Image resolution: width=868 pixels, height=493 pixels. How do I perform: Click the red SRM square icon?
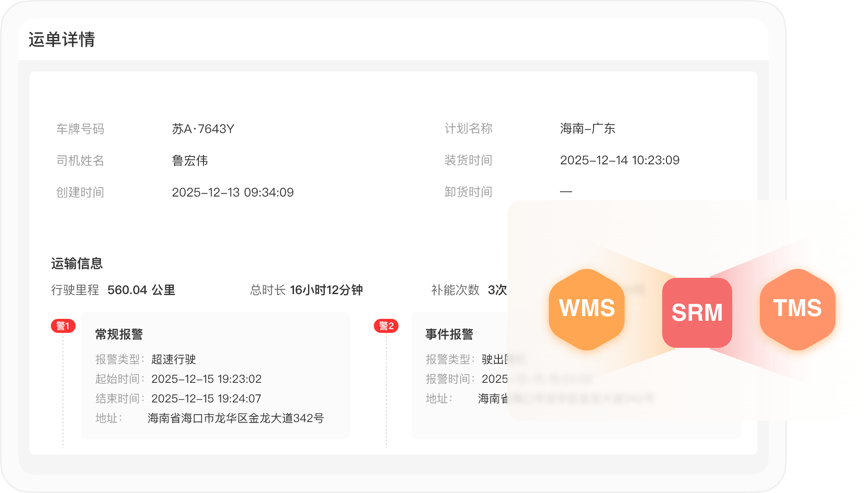697,312
